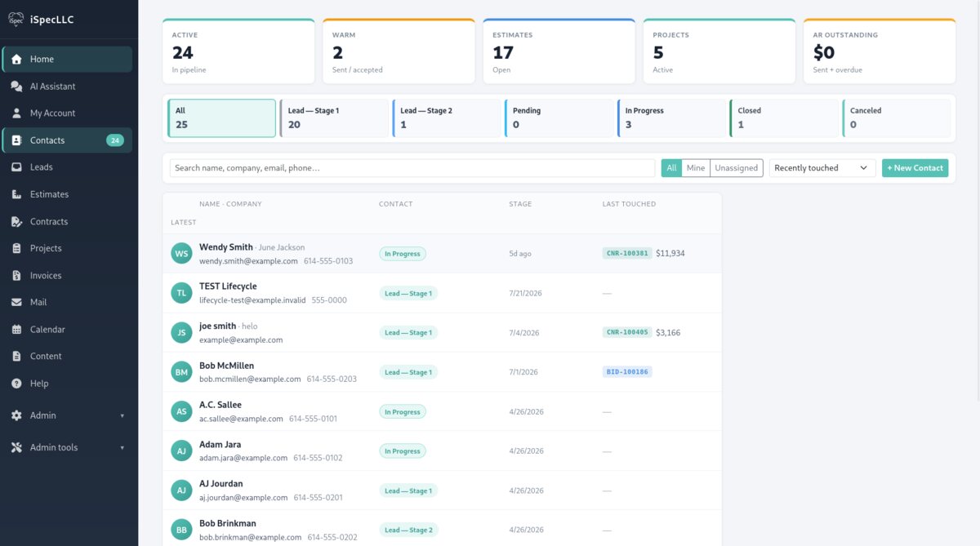Filter by Pending stage tab
Viewport: 980px width, 546px height.
click(559, 118)
